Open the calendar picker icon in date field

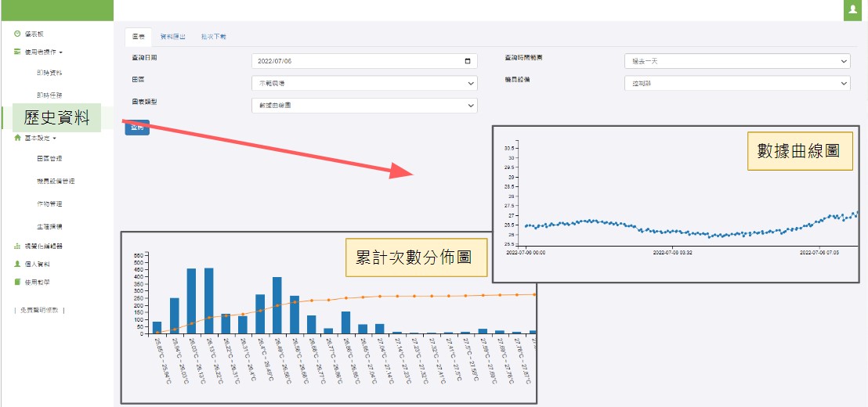(468, 61)
